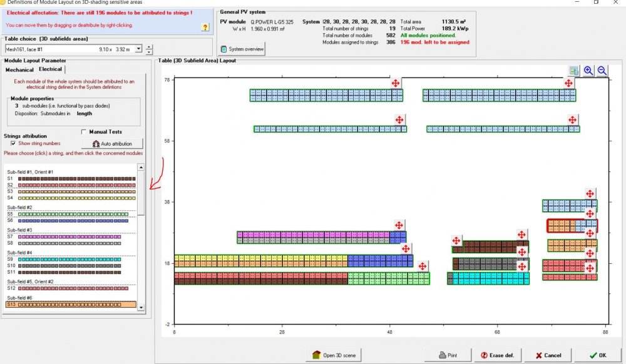
Task: Click the zoom out magnifier icon
Action: 602,71
